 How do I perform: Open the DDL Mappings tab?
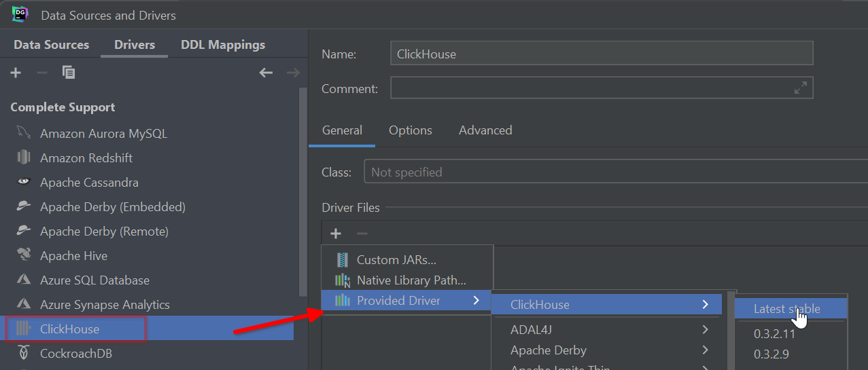[223, 45]
